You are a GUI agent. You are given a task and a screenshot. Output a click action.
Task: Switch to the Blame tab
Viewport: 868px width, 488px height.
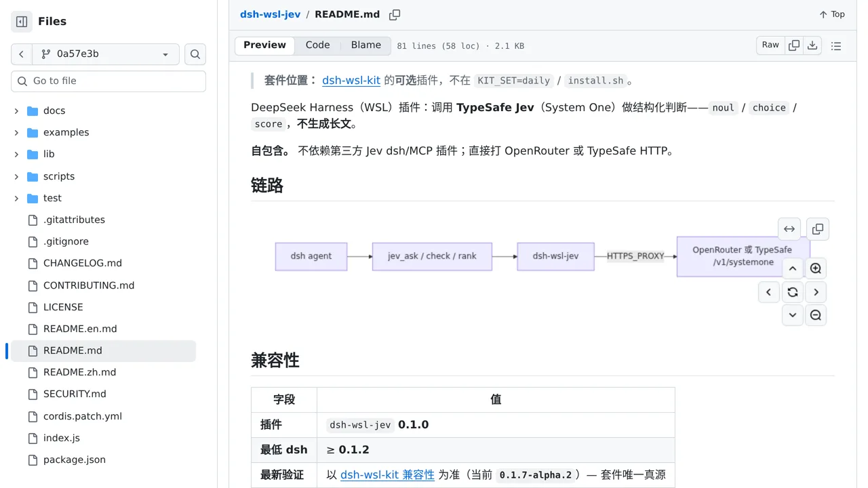click(x=366, y=45)
